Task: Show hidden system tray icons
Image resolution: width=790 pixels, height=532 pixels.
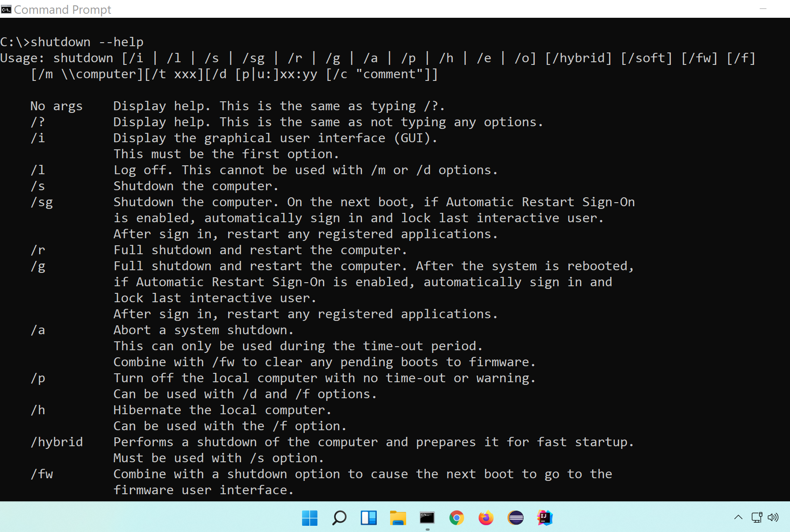Action: point(738,517)
